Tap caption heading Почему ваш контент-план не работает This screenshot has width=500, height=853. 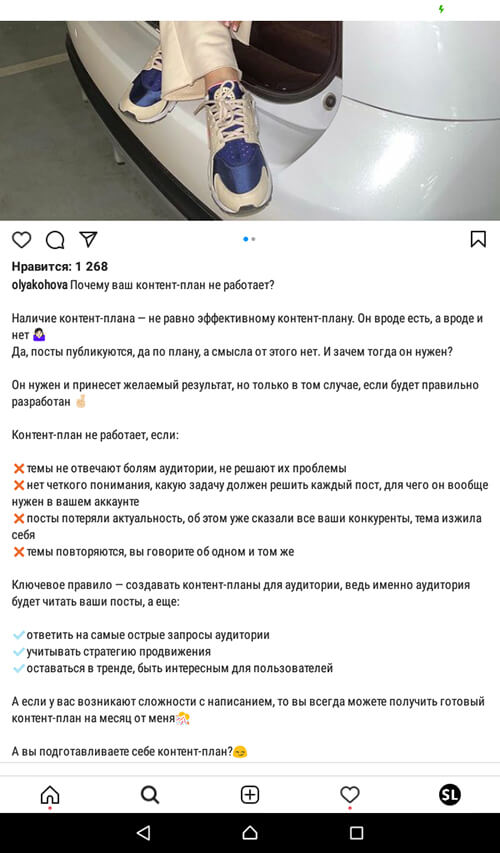pos(172,285)
